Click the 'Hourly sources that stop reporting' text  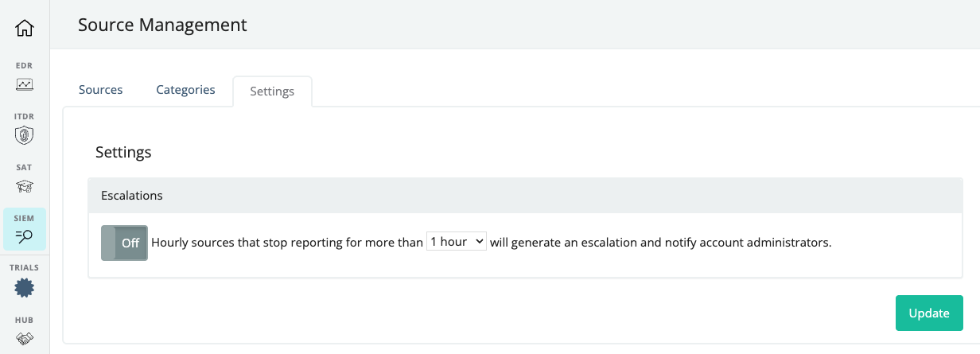[x=286, y=243]
